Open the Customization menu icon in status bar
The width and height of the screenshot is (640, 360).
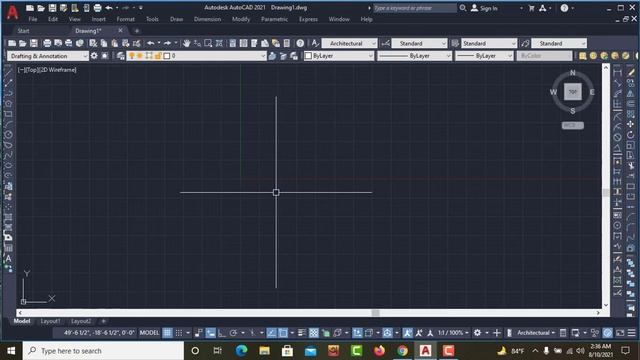pos(631,333)
